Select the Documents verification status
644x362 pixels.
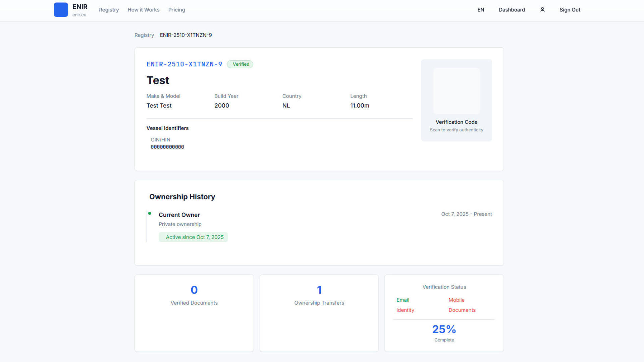(x=462, y=310)
